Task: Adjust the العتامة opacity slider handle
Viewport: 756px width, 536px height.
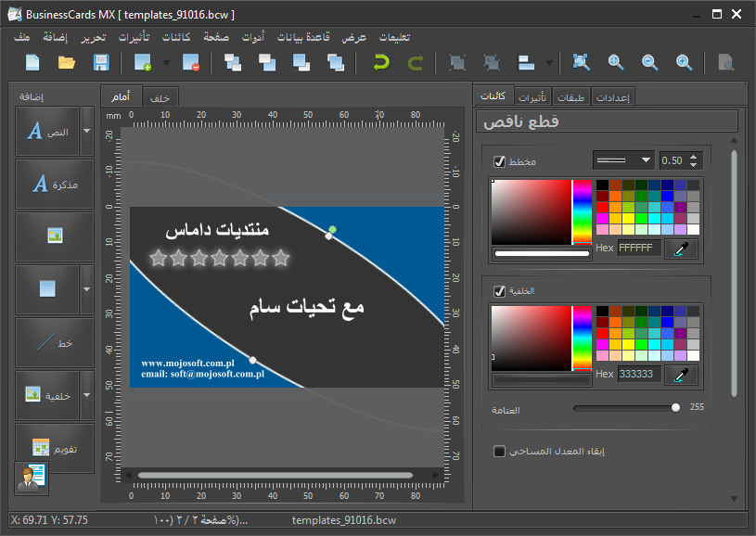Action: (x=675, y=408)
